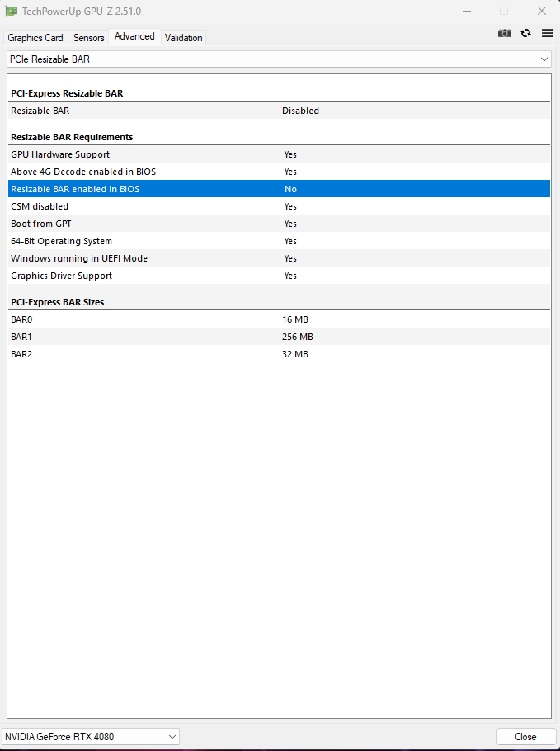
Task: Select the Above 4G Decode enabled in BIOS row
Action: [279, 172]
